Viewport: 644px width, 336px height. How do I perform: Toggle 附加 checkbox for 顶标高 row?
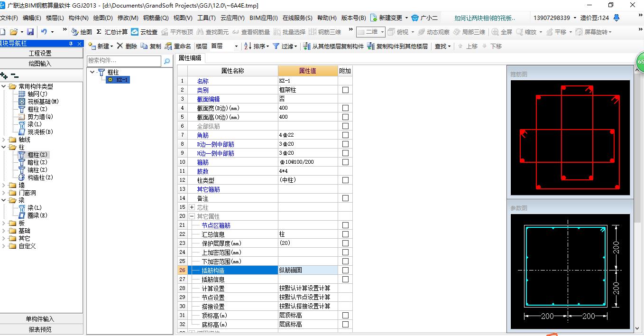coord(345,315)
